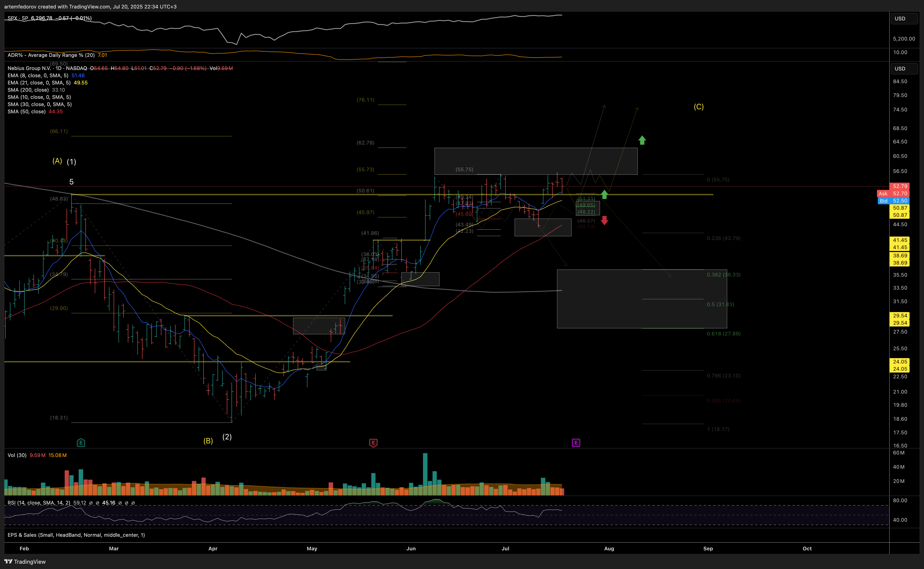Select the RSI (14, close, SMA, 14, 2) legend

click(x=39, y=502)
